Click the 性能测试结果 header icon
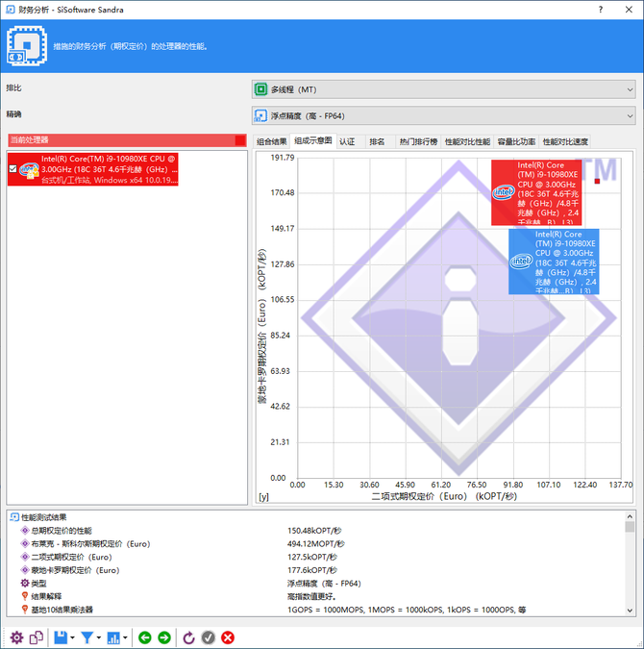The height and width of the screenshot is (649, 644). coord(14,517)
